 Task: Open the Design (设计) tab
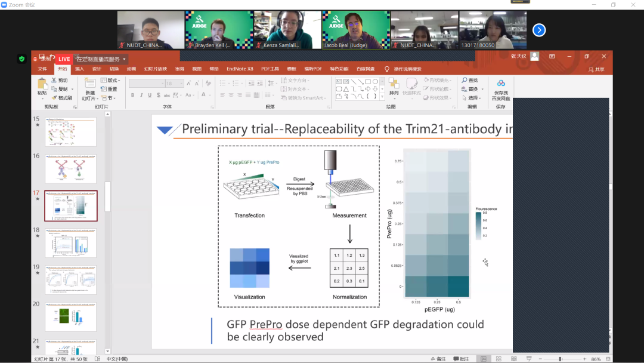click(x=97, y=69)
